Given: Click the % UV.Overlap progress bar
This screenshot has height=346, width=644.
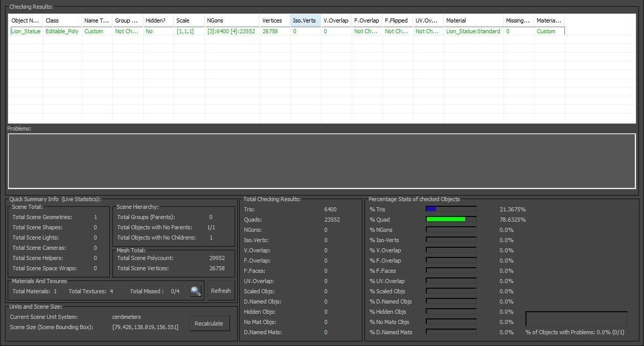Looking at the screenshot, I should click(451, 281).
